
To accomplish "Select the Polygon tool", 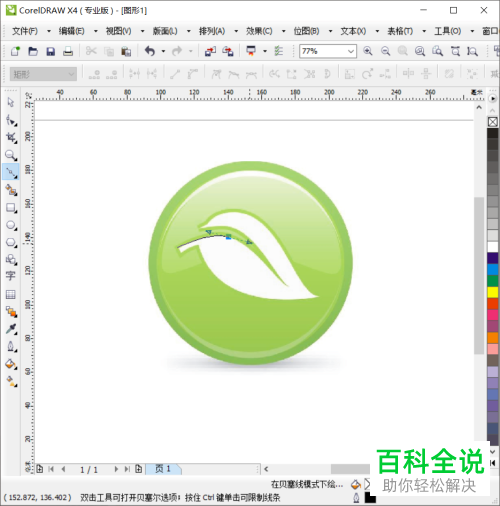I will pyautogui.click(x=11, y=242).
